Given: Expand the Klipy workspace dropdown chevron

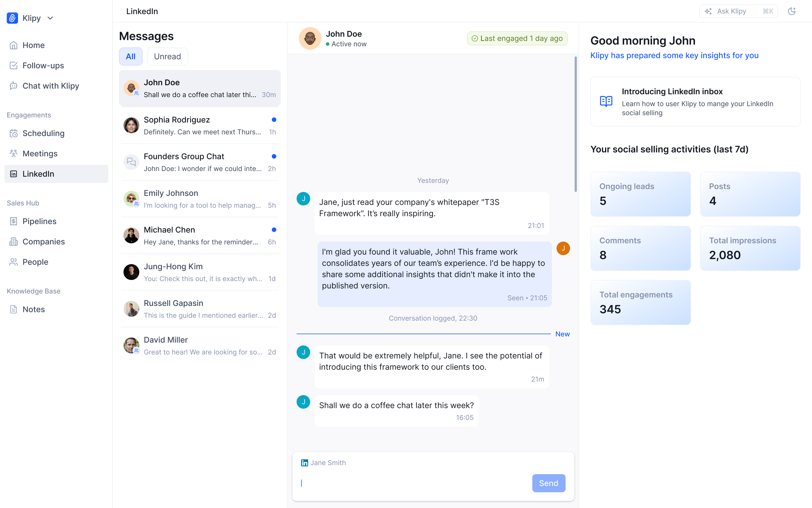Looking at the screenshot, I should click(50, 18).
